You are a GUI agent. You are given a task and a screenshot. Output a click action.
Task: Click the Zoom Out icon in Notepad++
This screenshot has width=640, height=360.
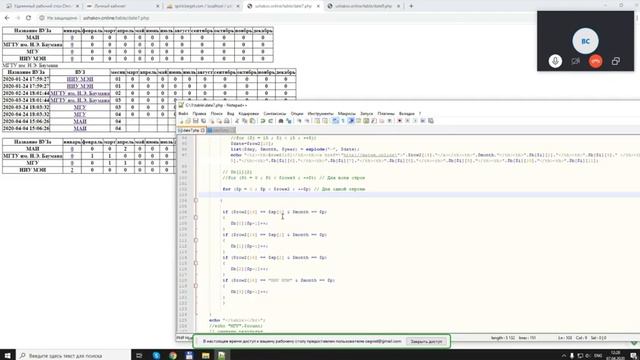(x=307, y=121)
